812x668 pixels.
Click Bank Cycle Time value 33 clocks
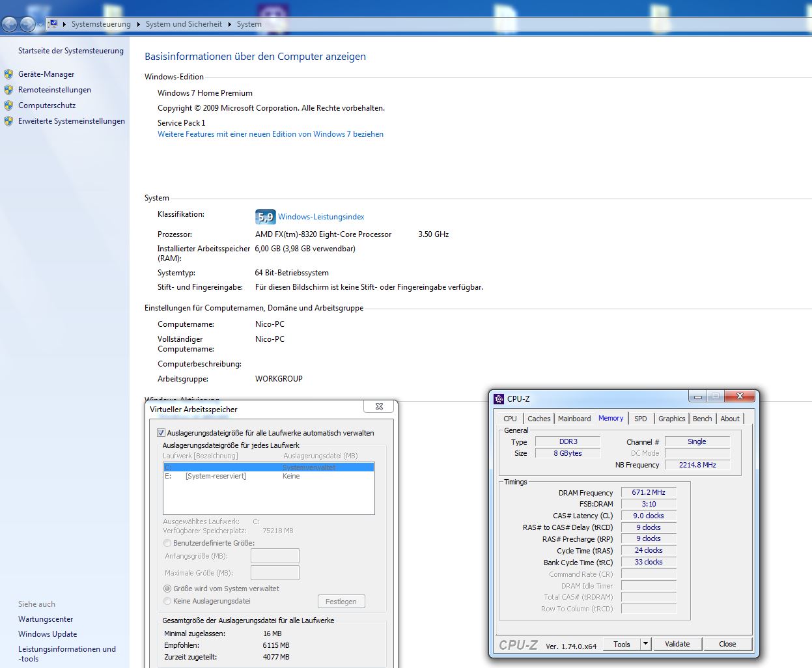[x=649, y=562]
